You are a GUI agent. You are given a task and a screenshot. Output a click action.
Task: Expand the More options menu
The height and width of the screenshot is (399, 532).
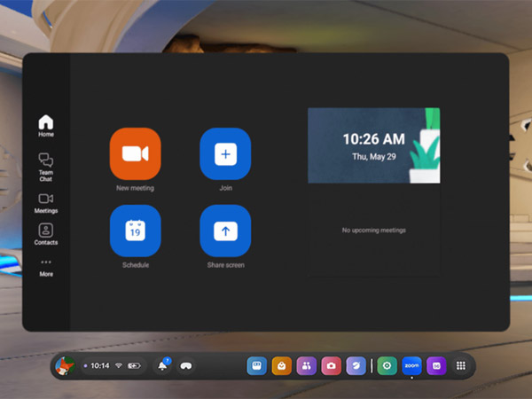pos(46,268)
